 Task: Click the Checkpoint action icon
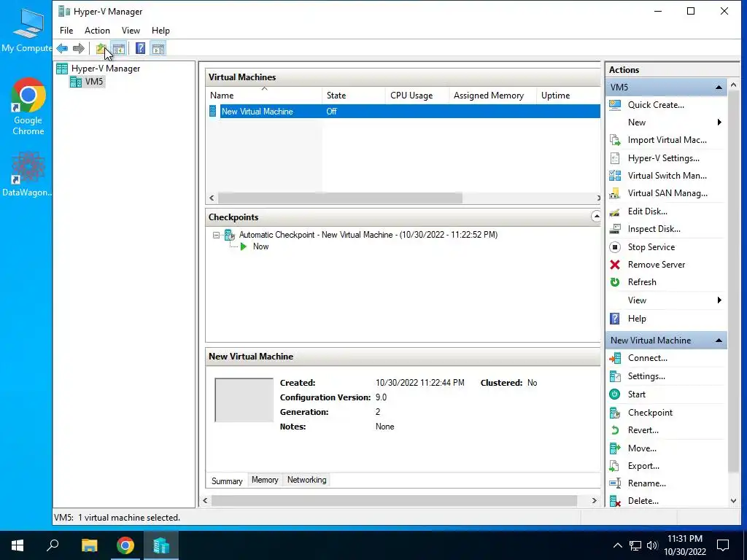click(615, 413)
